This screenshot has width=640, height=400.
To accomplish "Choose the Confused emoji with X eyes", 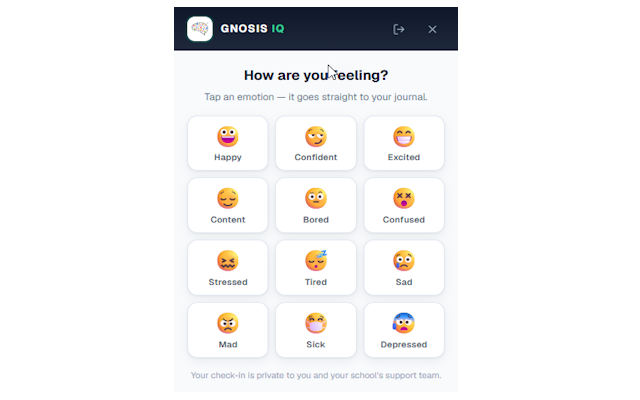I will click(x=404, y=198).
